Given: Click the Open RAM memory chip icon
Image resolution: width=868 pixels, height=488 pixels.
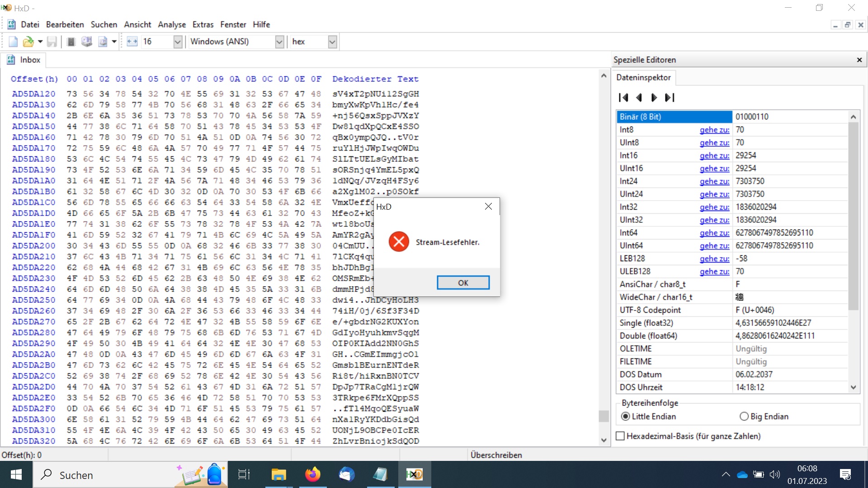Looking at the screenshot, I should 71,42.
